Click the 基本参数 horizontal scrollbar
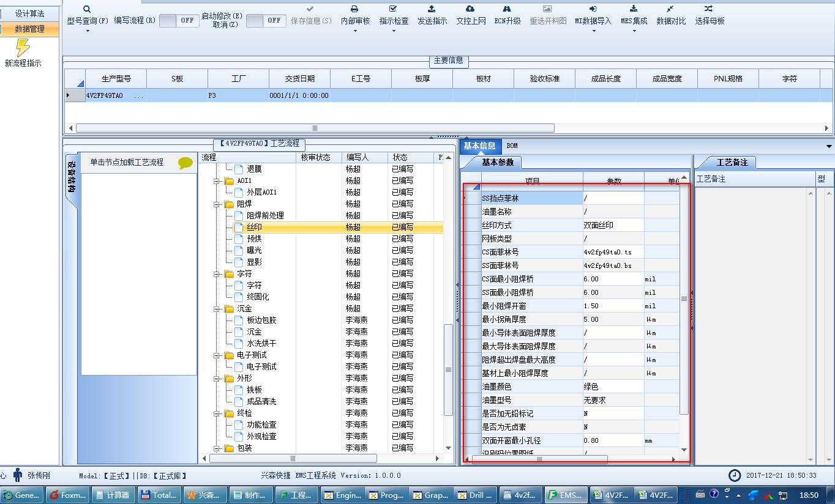This screenshot has height=504, width=835. pyautogui.click(x=539, y=459)
